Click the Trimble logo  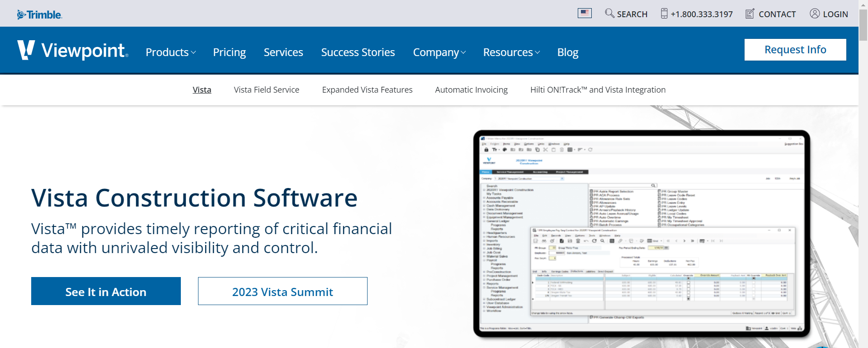point(39,14)
